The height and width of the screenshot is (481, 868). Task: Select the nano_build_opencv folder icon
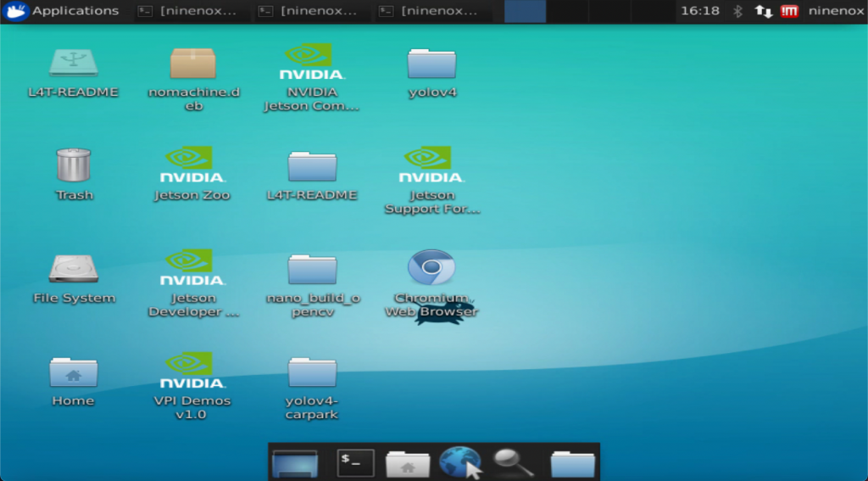point(312,269)
